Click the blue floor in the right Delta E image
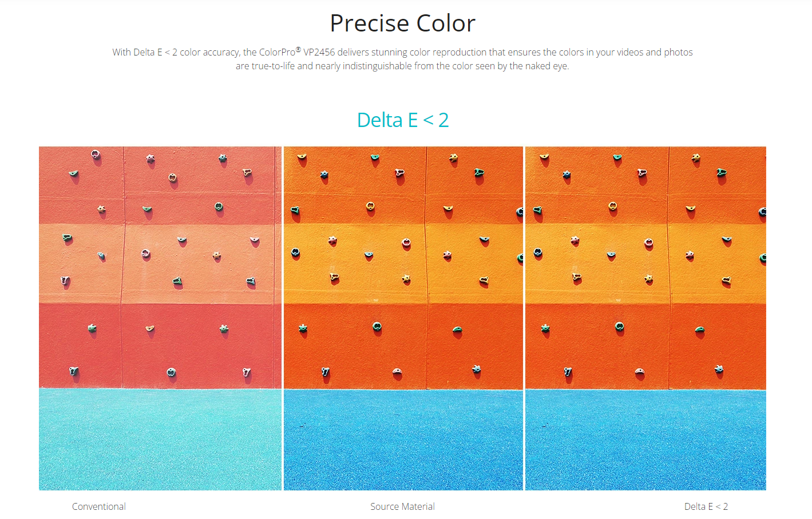Viewport: 812px width, 519px height. pyautogui.click(x=645, y=439)
